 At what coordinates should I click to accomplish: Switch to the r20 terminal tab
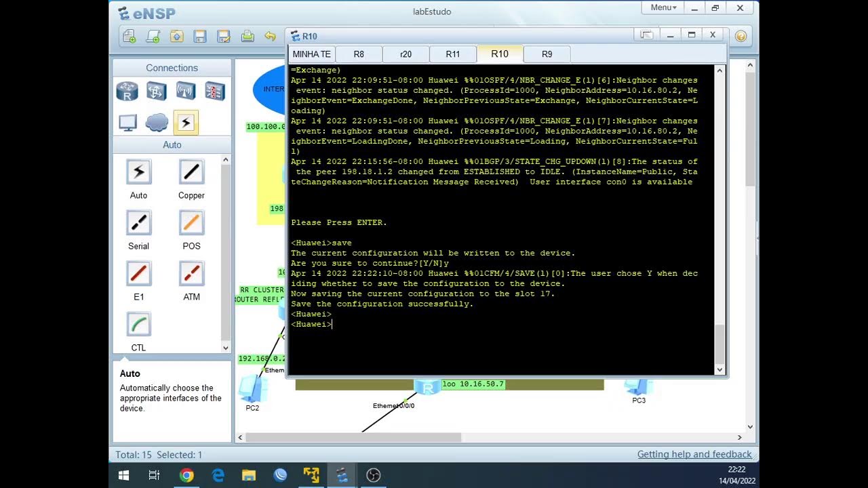[x=406, y=54]
